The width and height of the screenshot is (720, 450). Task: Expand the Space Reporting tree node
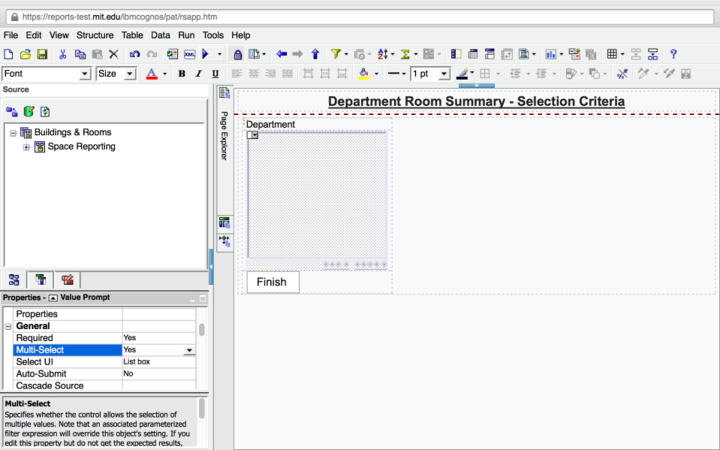tap(26, 147)
